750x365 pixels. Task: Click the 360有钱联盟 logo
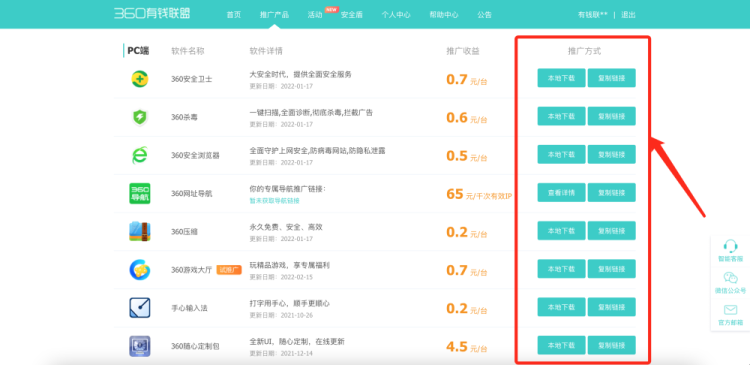point(152,13)
